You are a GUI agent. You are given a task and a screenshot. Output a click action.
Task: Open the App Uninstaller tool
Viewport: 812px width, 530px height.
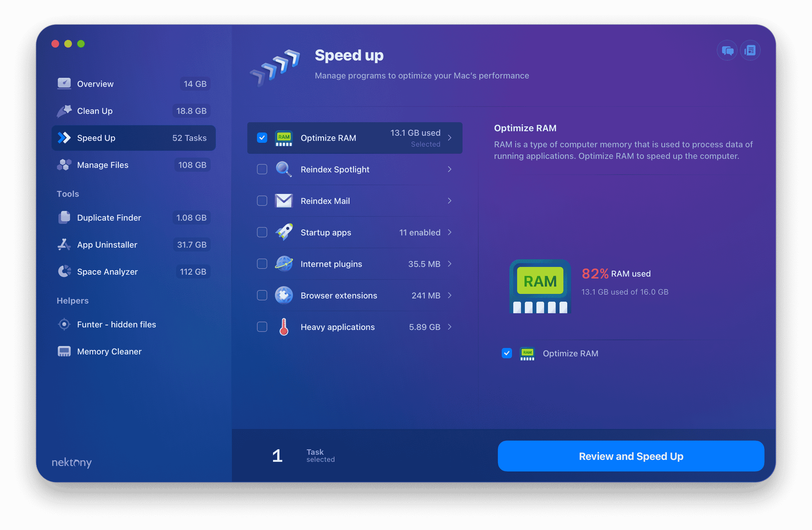(x=107, y=244)
